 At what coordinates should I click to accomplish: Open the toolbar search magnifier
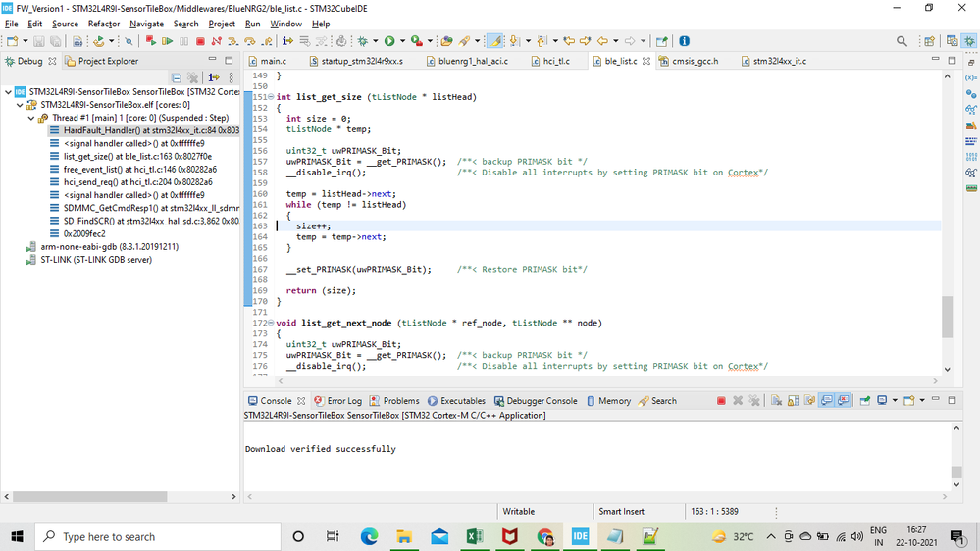(902, 41)
